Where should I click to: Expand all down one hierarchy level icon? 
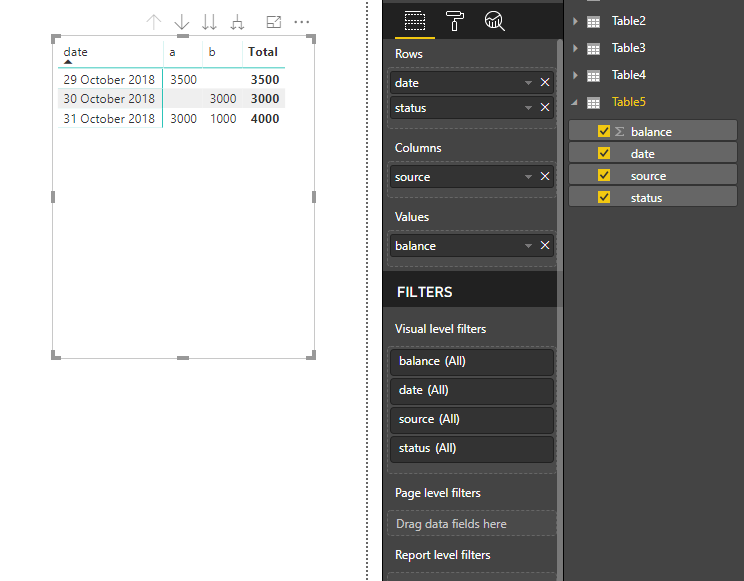coord(237,22)
